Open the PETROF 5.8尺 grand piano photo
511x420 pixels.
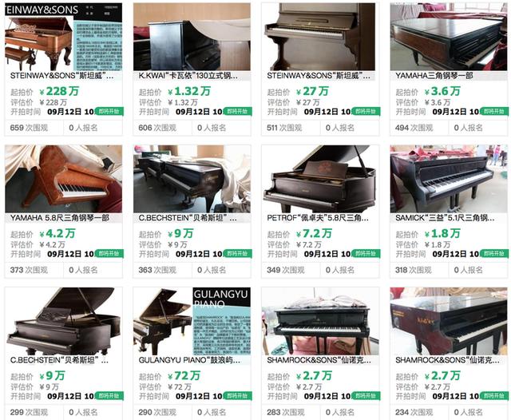click(x=320, y=179)
